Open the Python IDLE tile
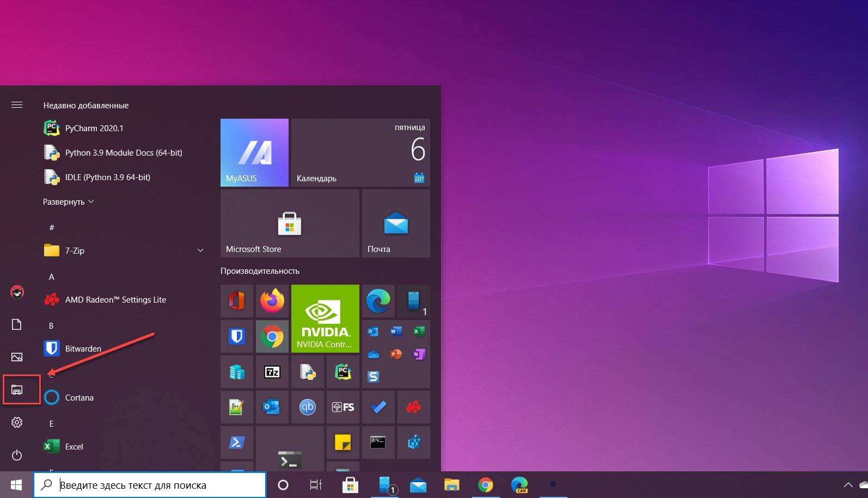The width and height of the screenshot is (868, 498). click(308, 372)
